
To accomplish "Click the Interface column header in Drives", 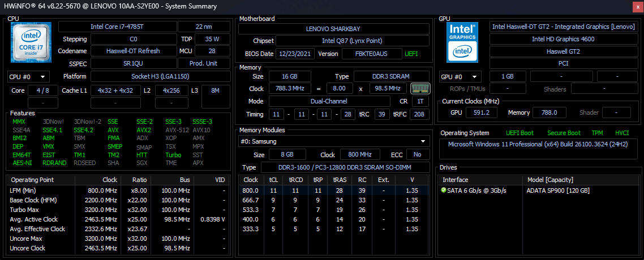I will click(456, 180).
